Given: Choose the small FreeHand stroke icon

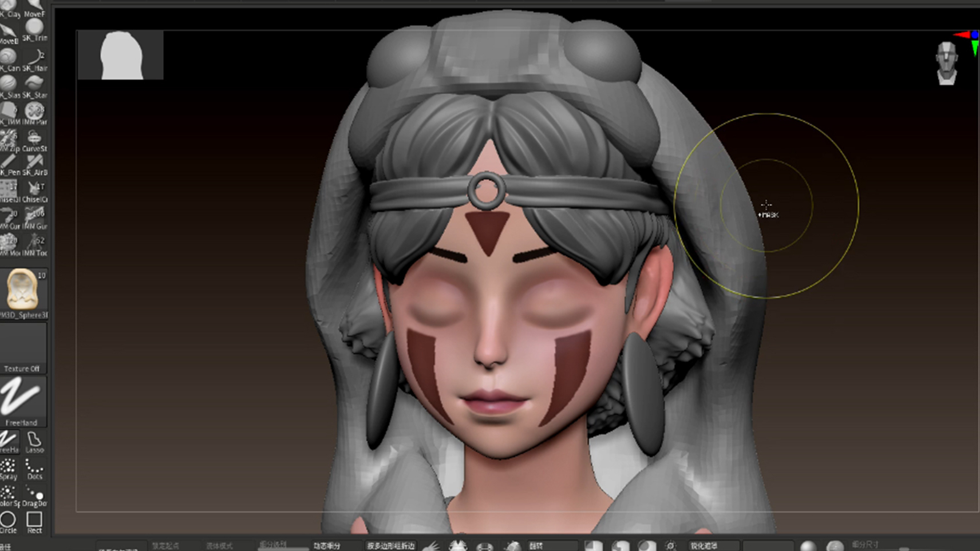Looking at the screenshot, I should (9, 442).
